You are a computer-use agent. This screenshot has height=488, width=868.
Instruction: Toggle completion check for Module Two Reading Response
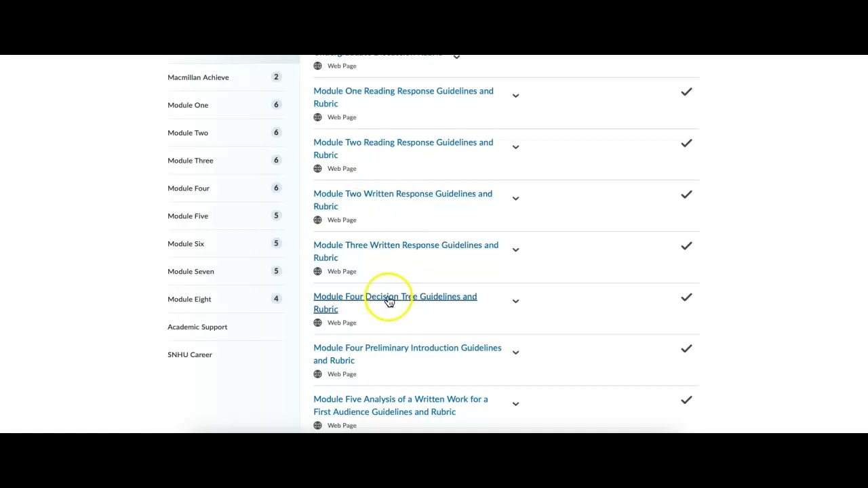(x=686, y=143)
